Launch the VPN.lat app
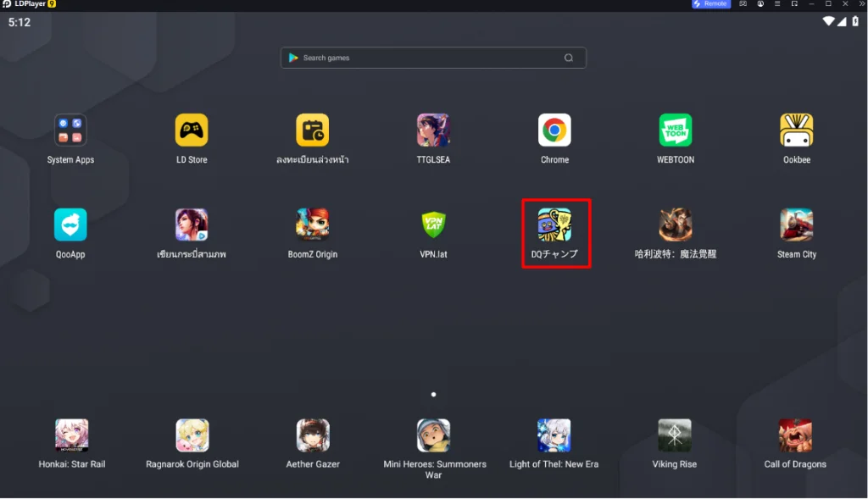 tap(433, 225)
